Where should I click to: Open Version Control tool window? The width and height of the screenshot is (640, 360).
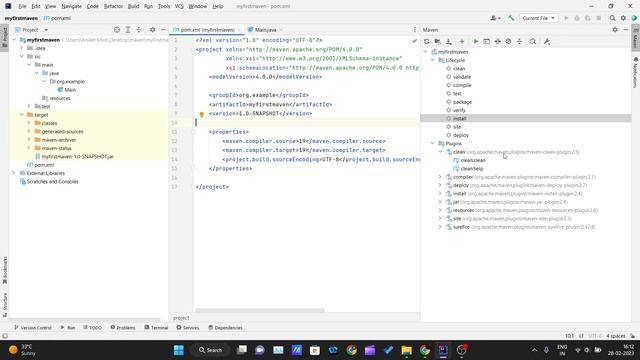[33, 327]
